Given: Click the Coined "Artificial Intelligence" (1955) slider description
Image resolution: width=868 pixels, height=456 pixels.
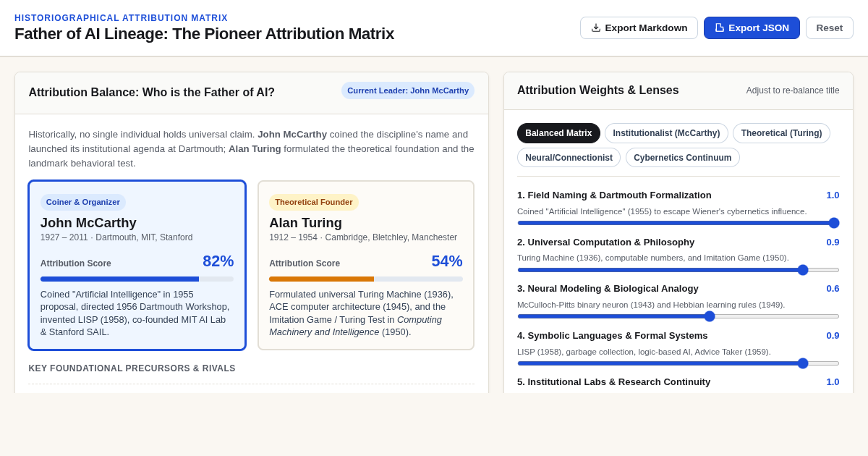Looking at the screenshot, I should click(x=662, y=211).
